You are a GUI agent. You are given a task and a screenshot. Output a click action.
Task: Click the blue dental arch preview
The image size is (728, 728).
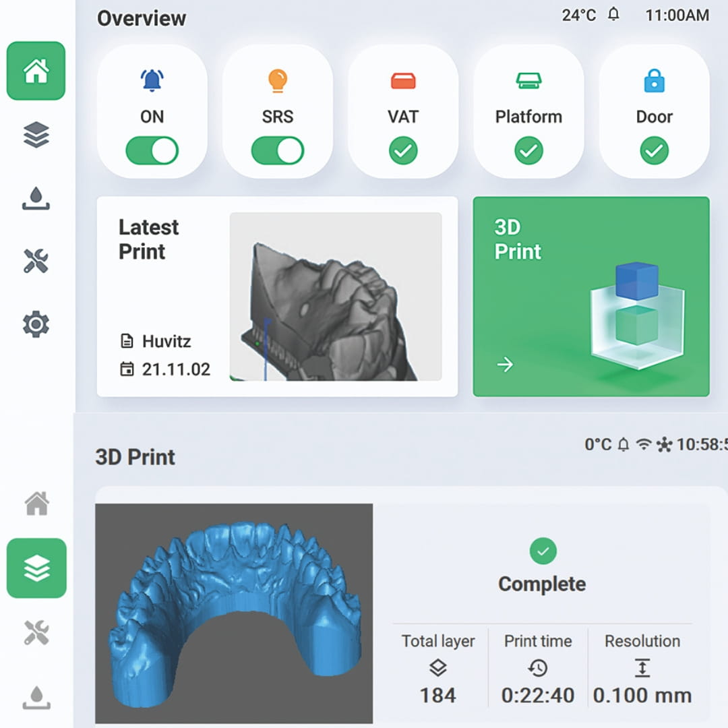[234, 613]
